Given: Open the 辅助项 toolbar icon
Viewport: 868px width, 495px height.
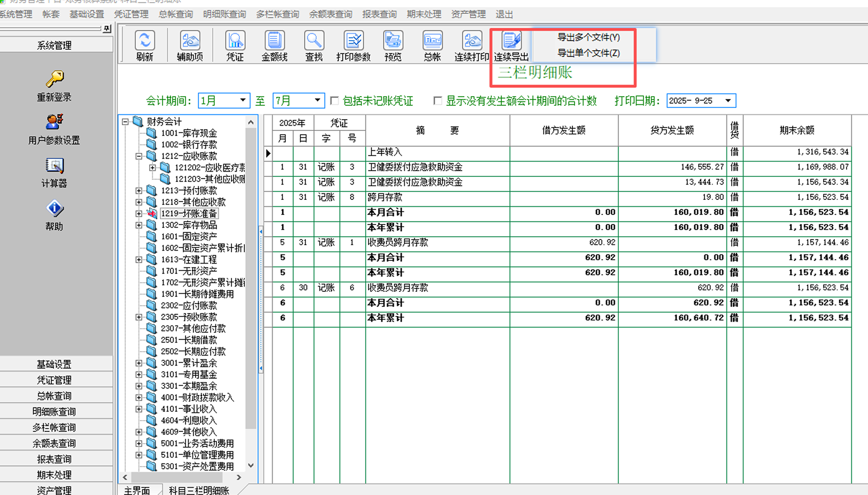Looking at the screenshot, I should click(190, 41).
